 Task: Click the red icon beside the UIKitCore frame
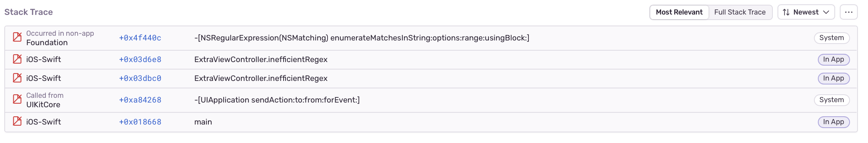(x=17, y=99)
